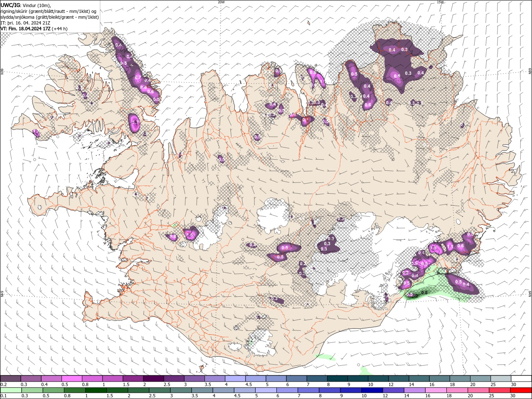The height and width of the screenshot is (399, 532).
Task: Select the dark teal 8 swatch, upper legend row
Action: click(x=337, y=379)
